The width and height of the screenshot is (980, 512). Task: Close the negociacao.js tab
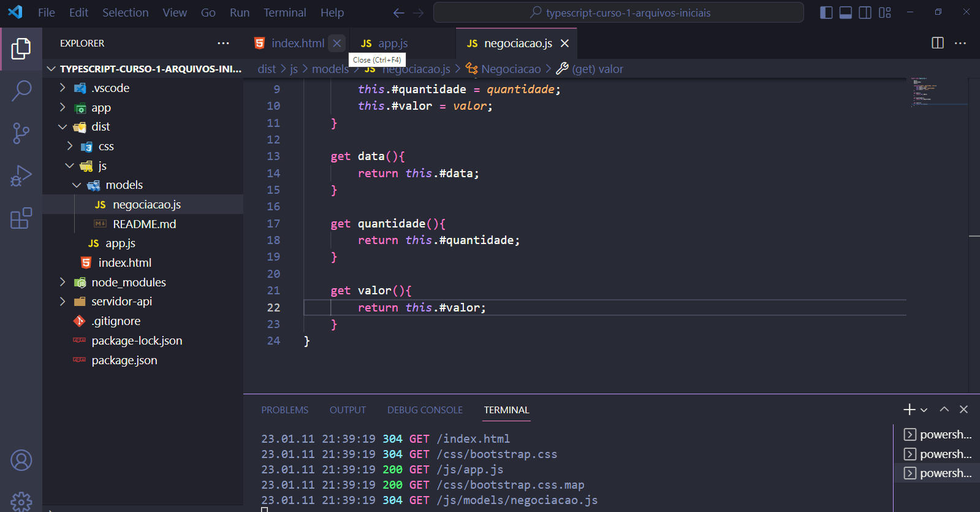pos(564,43)
